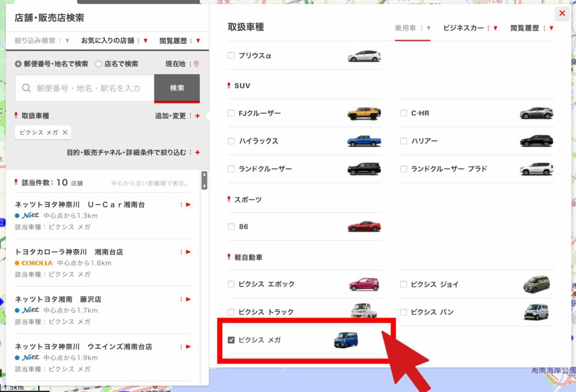Click the silver C-HR car image
The image size is (576, 392).
[536, 113]
